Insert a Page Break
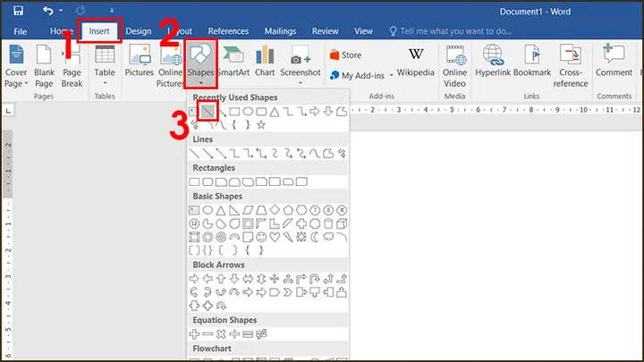Screen dimensions: 644x362 tap(72, 65)
